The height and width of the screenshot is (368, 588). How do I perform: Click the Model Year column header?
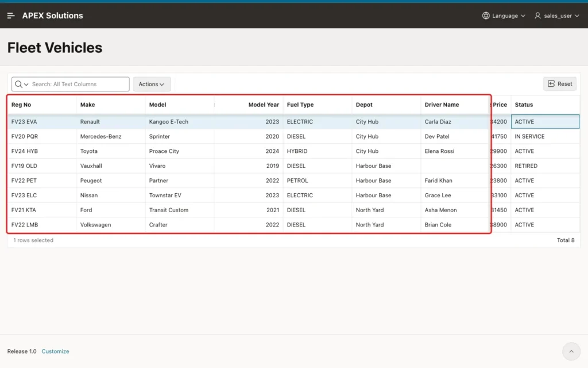(249, 105)
